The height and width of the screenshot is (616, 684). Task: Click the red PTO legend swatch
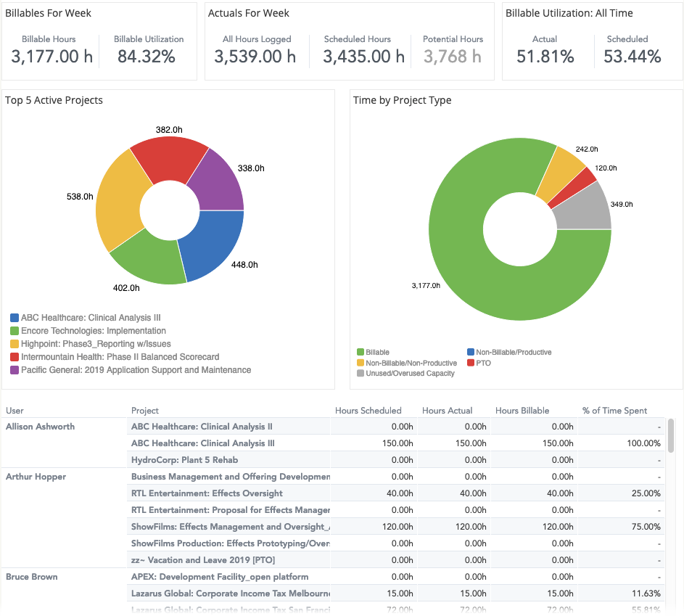pos(471,363)
